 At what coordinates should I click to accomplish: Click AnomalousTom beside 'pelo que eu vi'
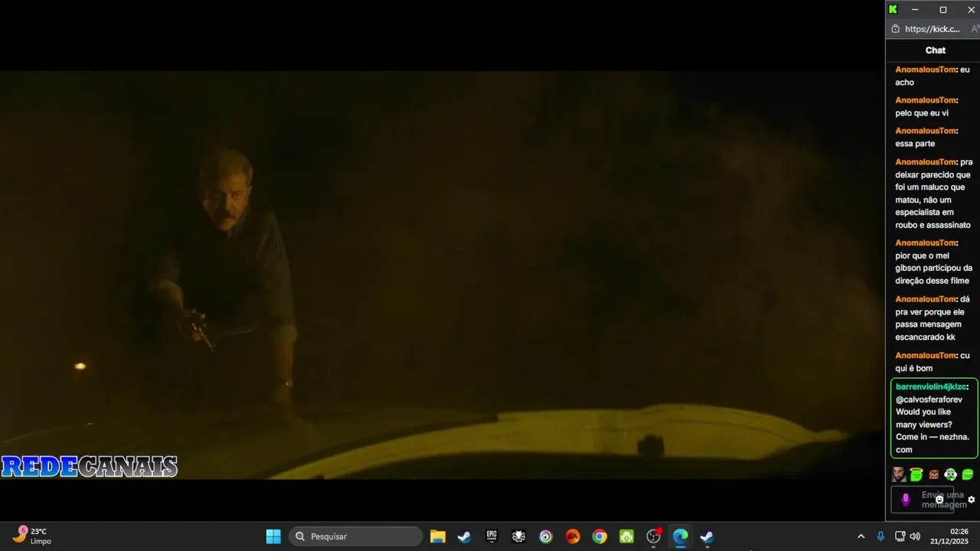coord(926,100)
